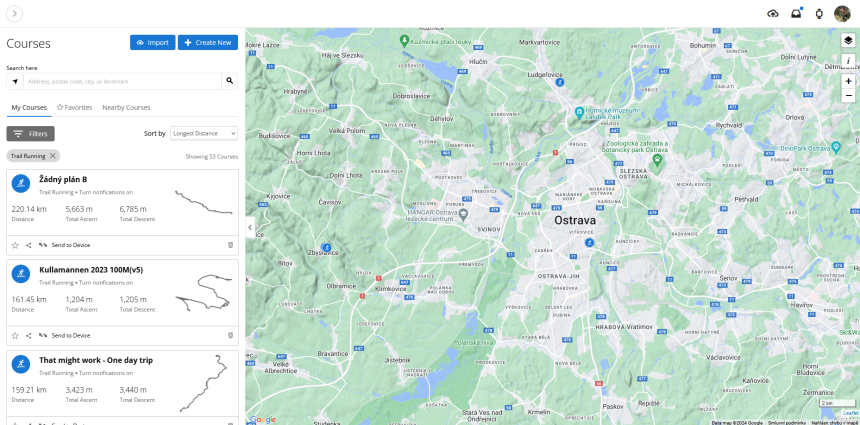Open the map layers selector
860x425 pixels.
pyautogui.click(x=848, y=40)
